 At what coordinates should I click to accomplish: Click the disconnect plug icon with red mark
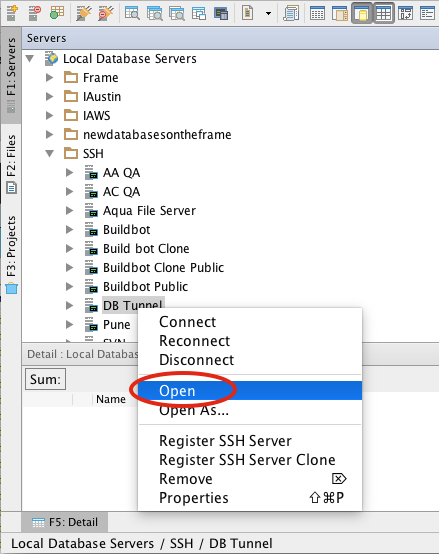(x=106, y=13)
